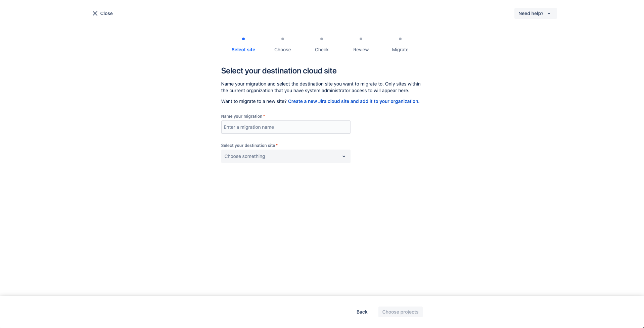Open Create a new Jira cloud site link

point(353,101)
